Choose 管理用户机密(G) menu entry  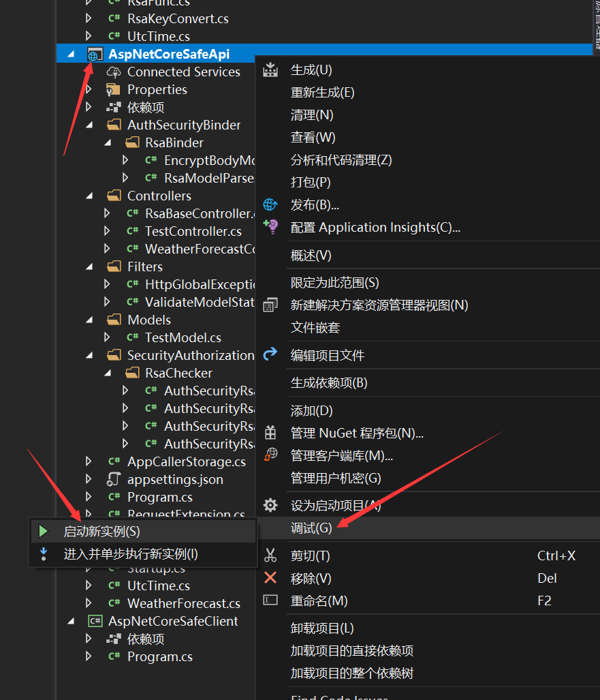[336, 478]
